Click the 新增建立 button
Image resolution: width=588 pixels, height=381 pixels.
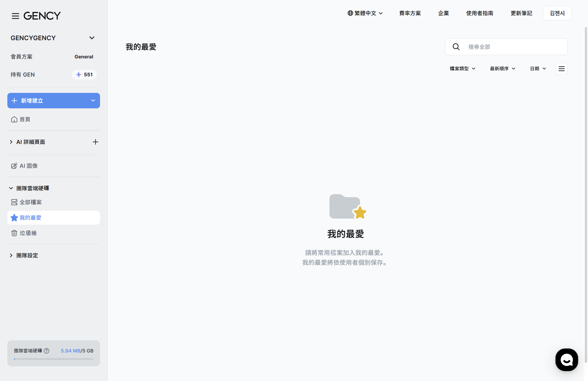pyautogui.click(x=54, y=101)
